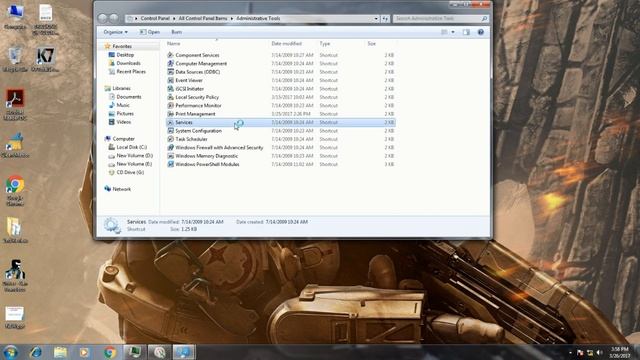Select the Event Viewer shortcut icon
Image resolution: width=640 pixels, height=360 pixels.
[x=171, y=80]
